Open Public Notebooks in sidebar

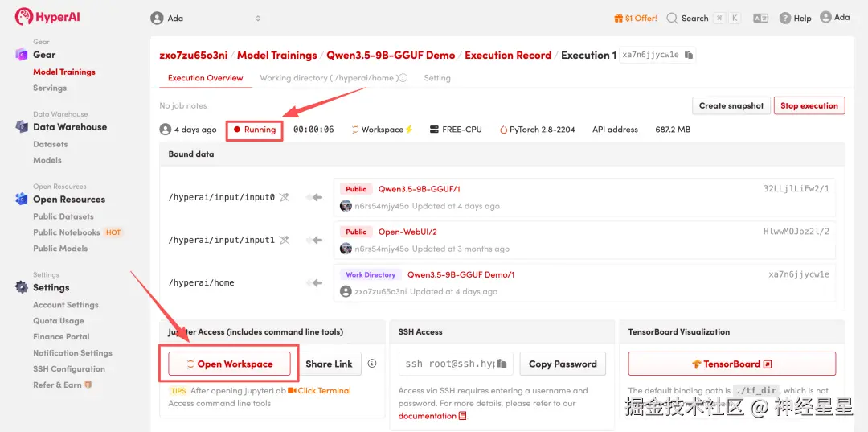[67, 232]
